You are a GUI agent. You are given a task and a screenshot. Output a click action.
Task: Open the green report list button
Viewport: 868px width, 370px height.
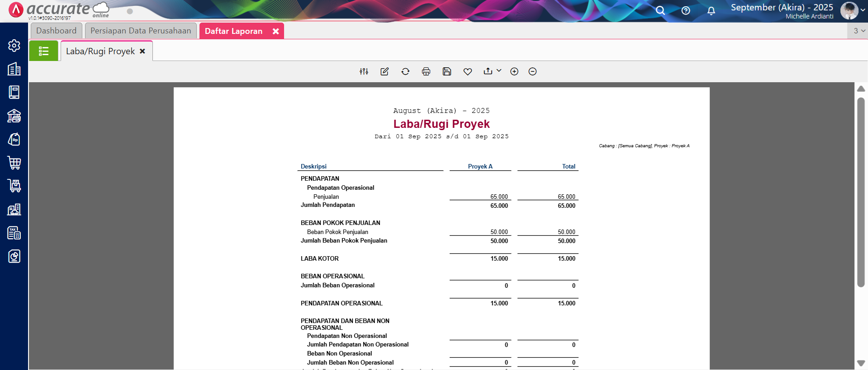pyautogui.click(x=43, y=51)
